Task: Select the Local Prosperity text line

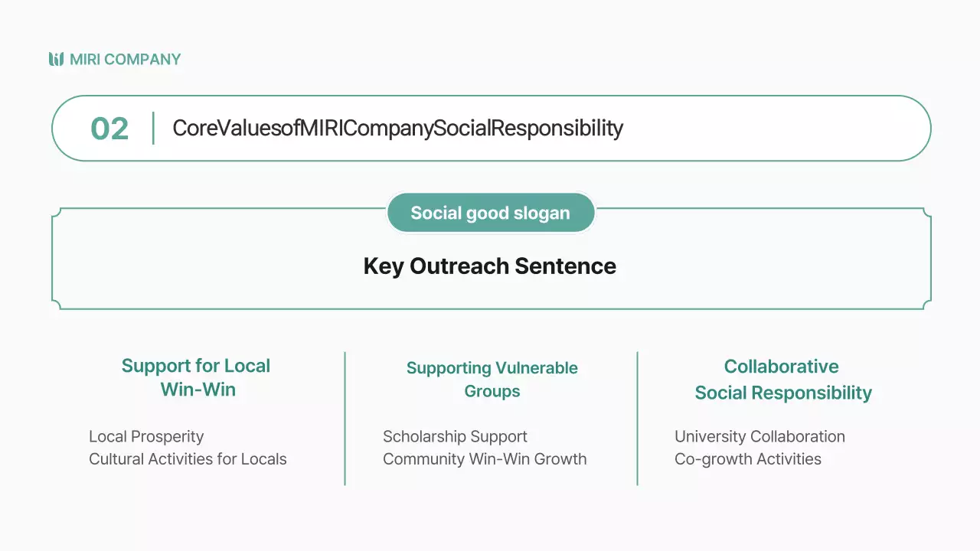Action: point(146,436)
